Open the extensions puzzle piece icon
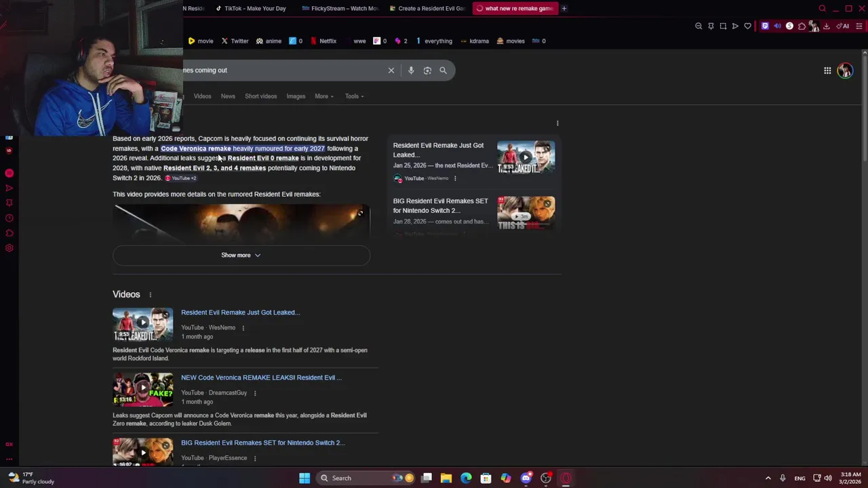This screenshot has width=868, height=488. 802,26
